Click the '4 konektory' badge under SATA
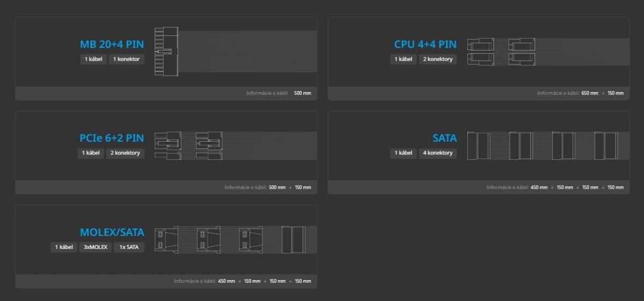 point(438,153)
